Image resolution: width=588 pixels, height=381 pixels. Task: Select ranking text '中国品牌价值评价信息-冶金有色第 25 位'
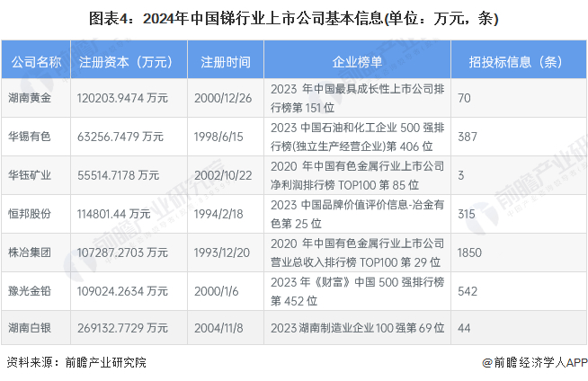(357, 214)
